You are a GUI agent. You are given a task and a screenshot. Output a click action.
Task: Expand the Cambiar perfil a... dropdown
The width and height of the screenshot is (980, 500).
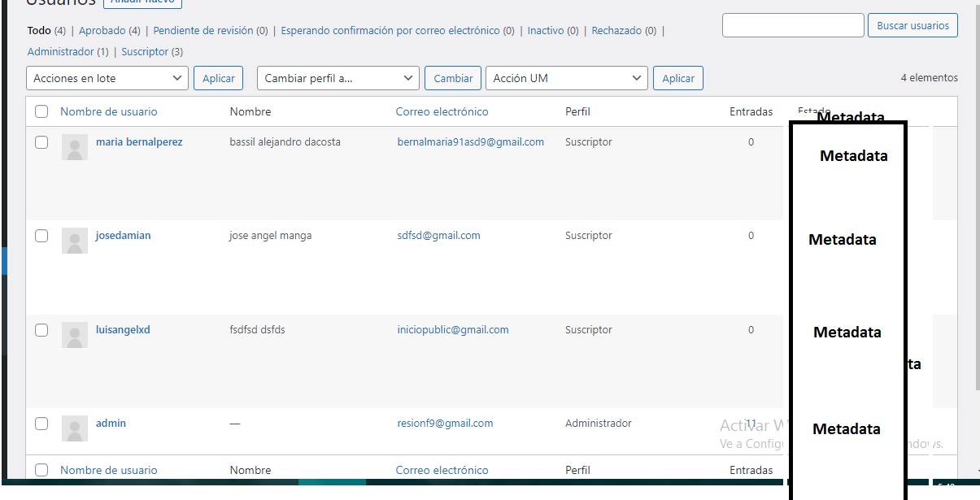click(338, 78)
